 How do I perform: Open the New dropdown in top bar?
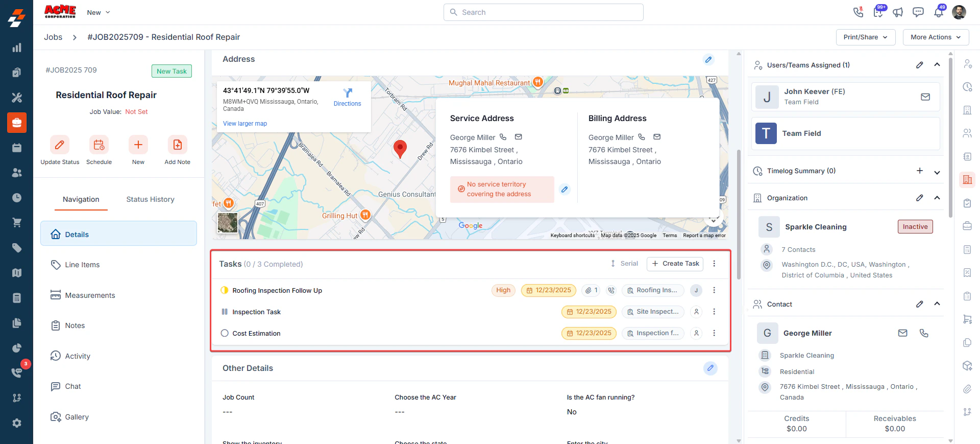[99, 12]
